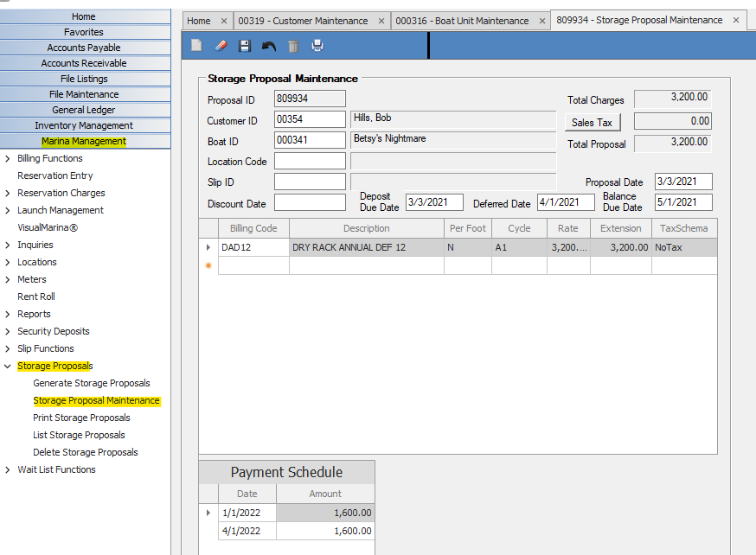Close the Customer Maintenance tab

pos(381,21)
